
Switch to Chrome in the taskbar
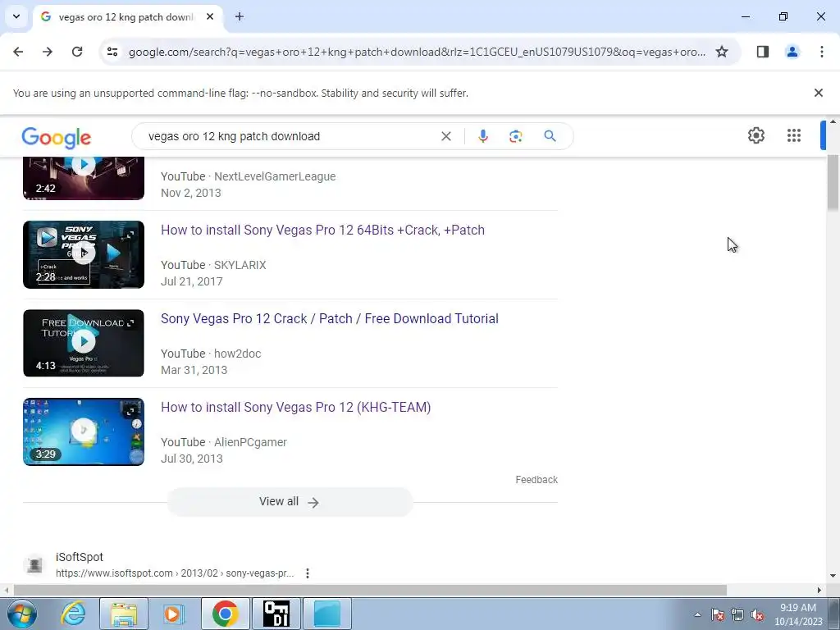coord(225,614)
